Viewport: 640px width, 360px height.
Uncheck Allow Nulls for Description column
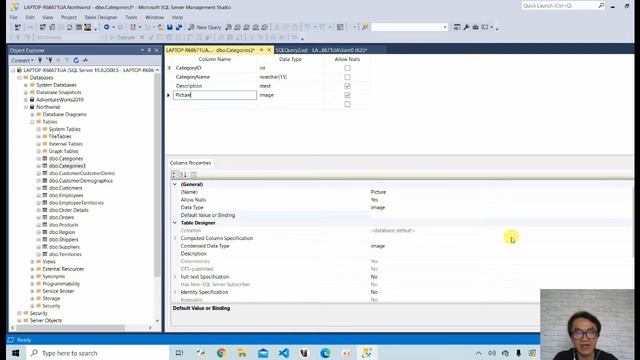click(x=347, y=86)
